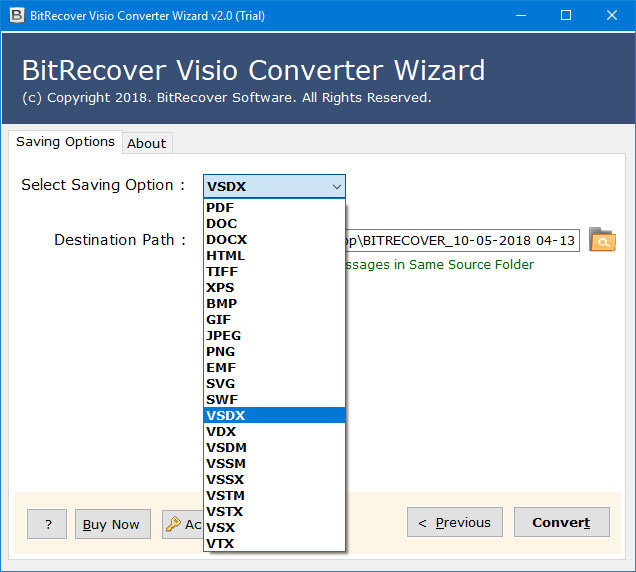Set saving option to VSTM
Image resolution: width=636 pixels, height=572 pixels.
[x=274, y=496]
